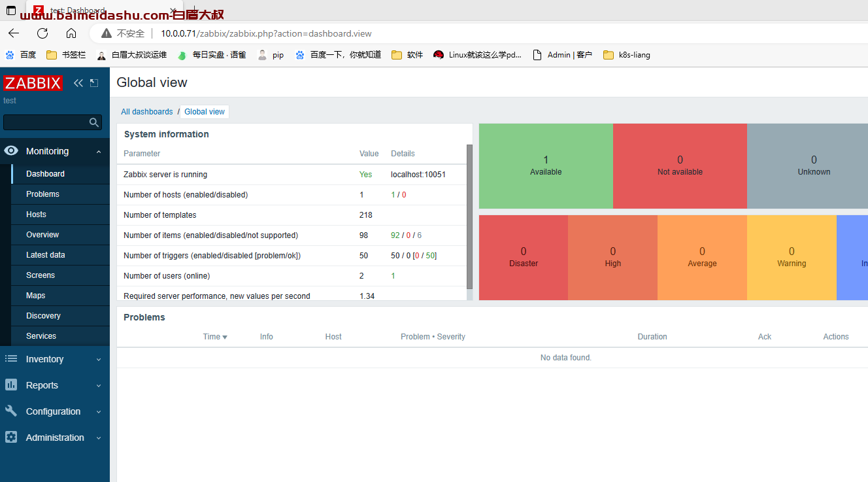
Task: Open the Linux就该这么学 bookmark
Action: 478,55
